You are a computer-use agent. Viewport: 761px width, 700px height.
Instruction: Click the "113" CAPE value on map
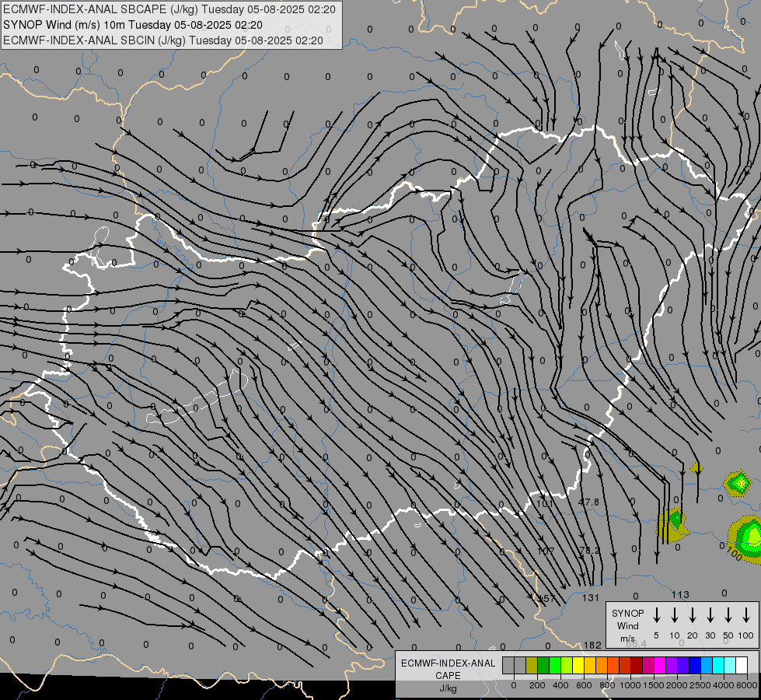pos(680,594)
